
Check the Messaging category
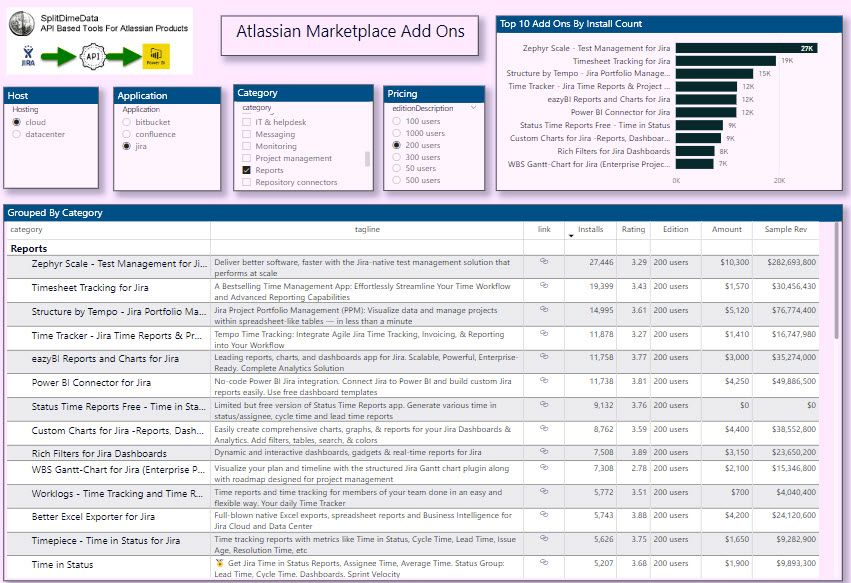(x=246, y=134)
